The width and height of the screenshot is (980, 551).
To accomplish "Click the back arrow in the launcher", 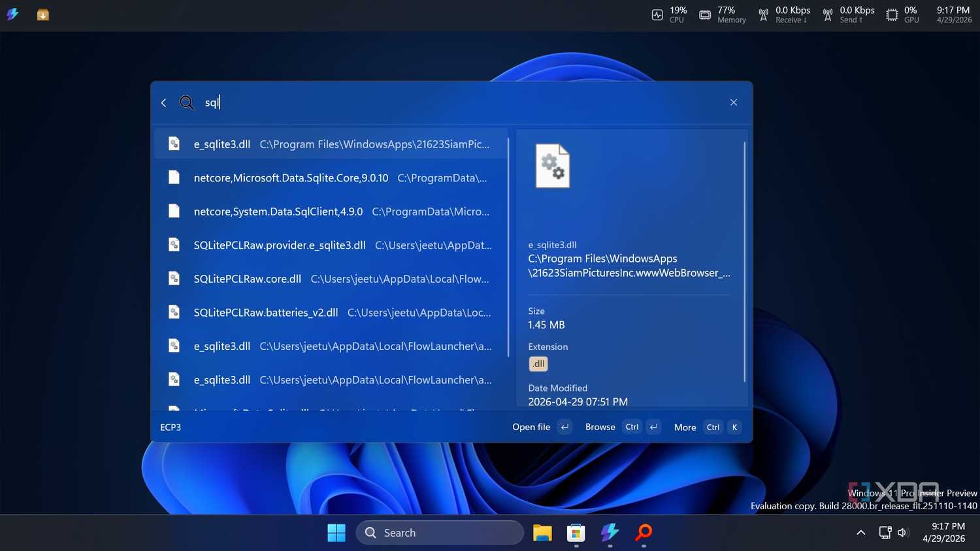I will (163, 102).
